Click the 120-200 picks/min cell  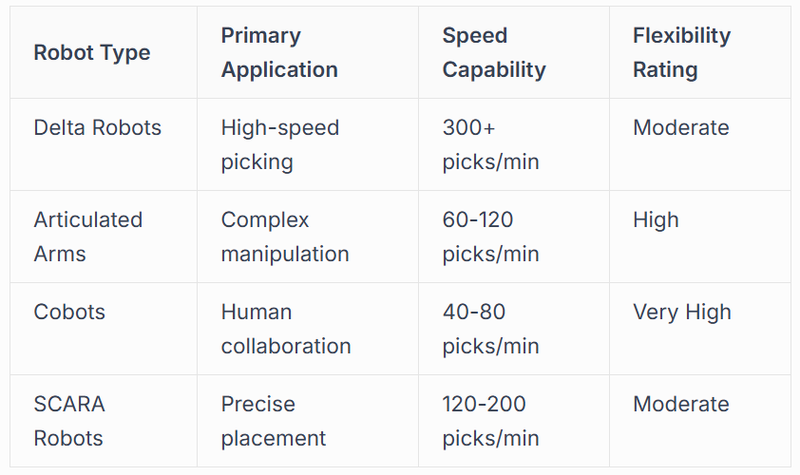pos(492,421)
